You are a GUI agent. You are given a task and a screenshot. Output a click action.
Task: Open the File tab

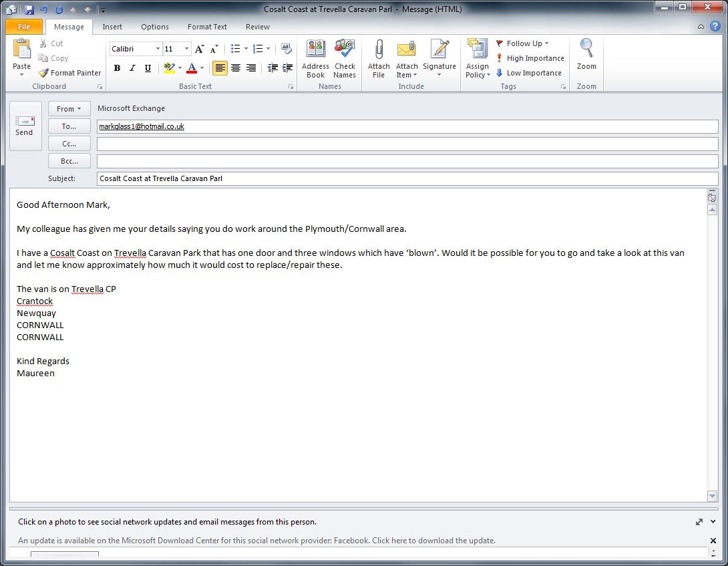click(24, 27)
